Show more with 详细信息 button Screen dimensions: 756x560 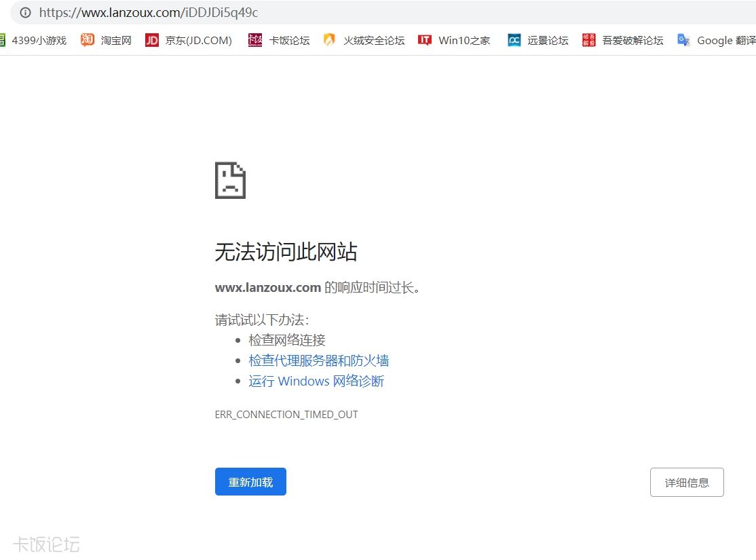(686, 483)
